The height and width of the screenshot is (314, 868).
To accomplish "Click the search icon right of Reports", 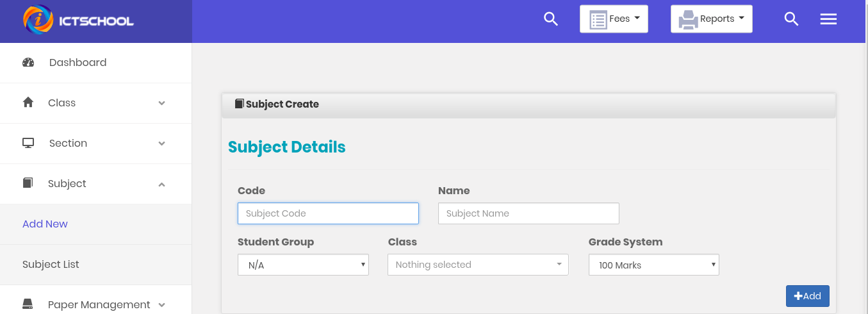I will [x=791, y=19].
